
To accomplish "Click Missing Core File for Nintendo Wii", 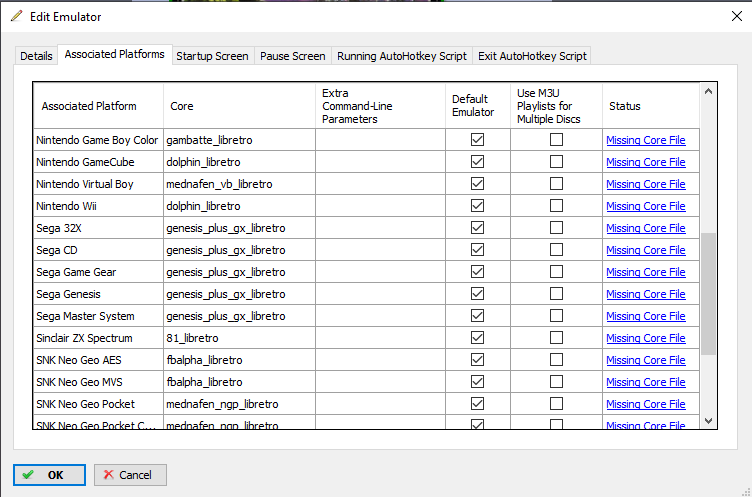I will 646,206.
